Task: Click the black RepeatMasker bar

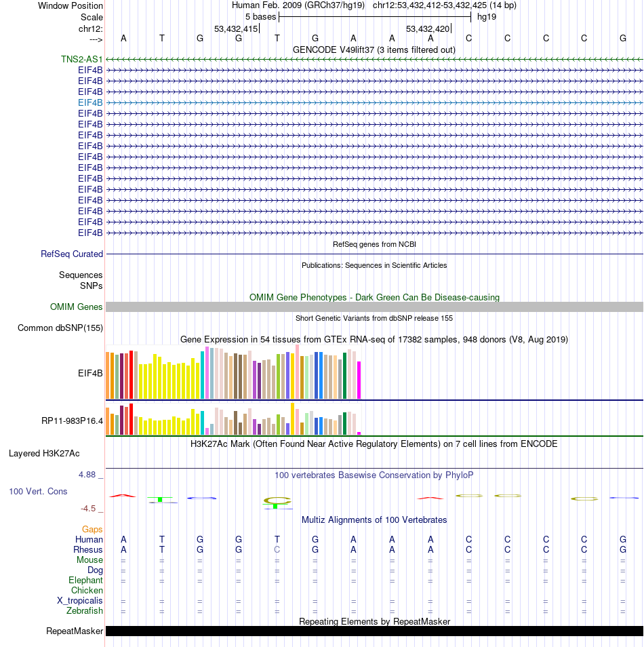Action: click(374, 631)
